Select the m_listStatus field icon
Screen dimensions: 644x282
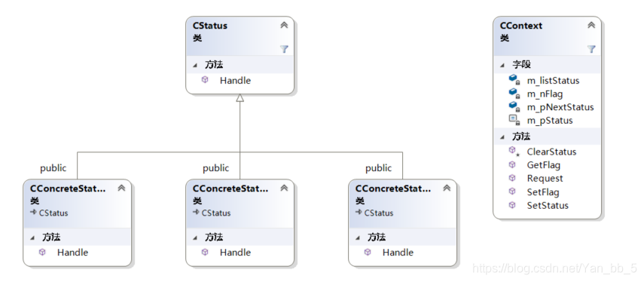(514, 80)
